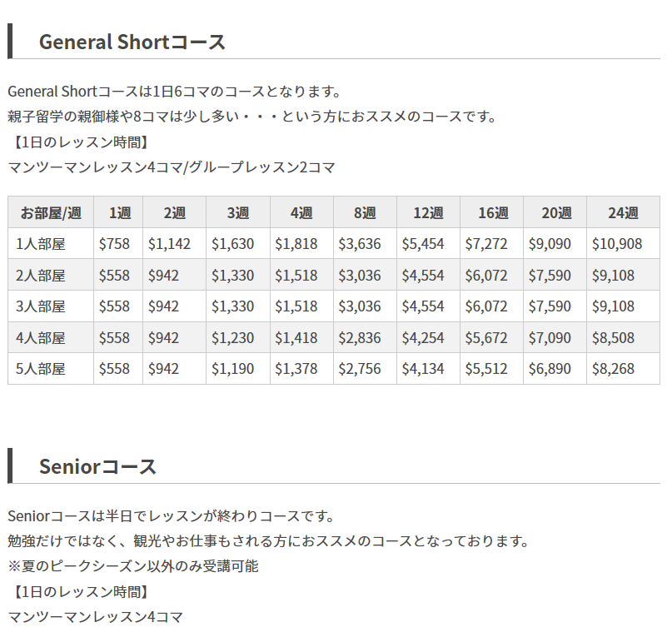Select the 2人部屋 row label

coord(41,275)
